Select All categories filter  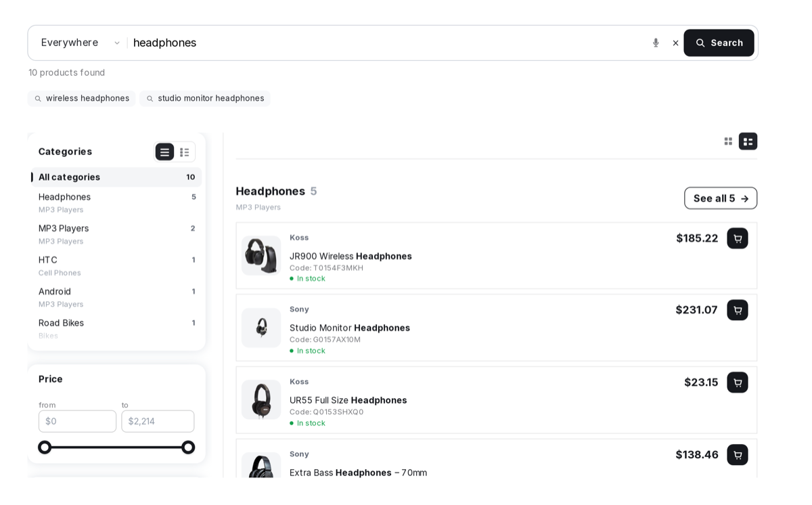point(116,177)
